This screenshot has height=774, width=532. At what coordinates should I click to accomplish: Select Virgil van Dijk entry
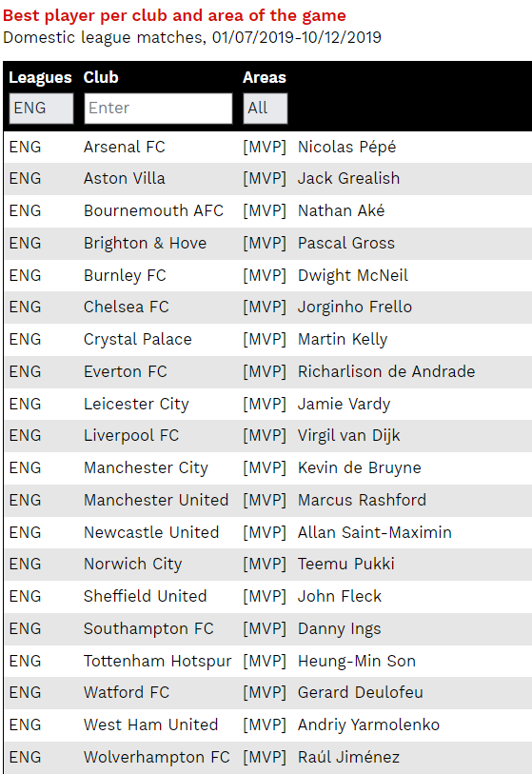click(x=348, y=436)
